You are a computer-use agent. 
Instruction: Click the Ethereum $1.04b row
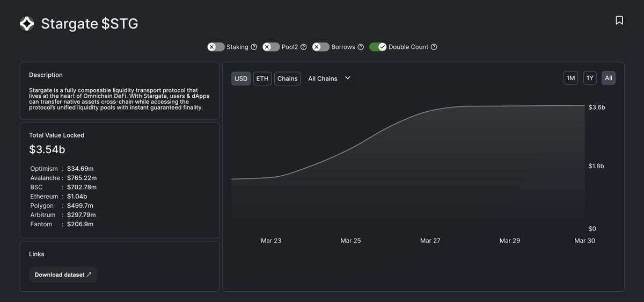click(58, 197)
